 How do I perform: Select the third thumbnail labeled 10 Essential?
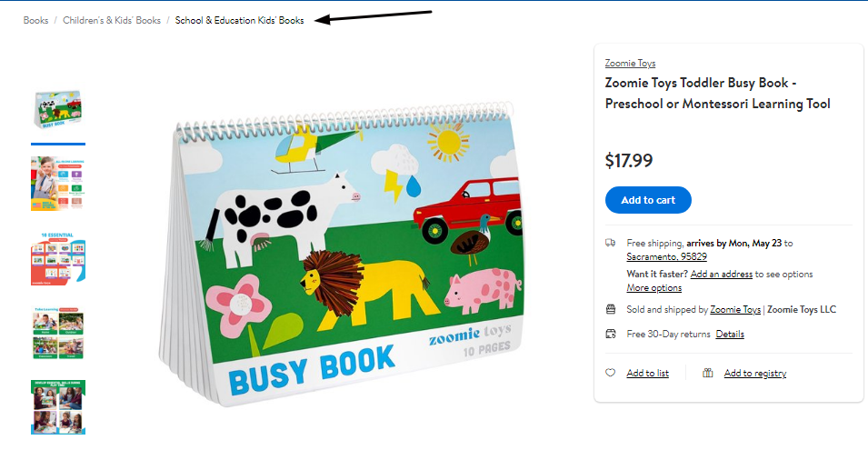click(58, 258)
